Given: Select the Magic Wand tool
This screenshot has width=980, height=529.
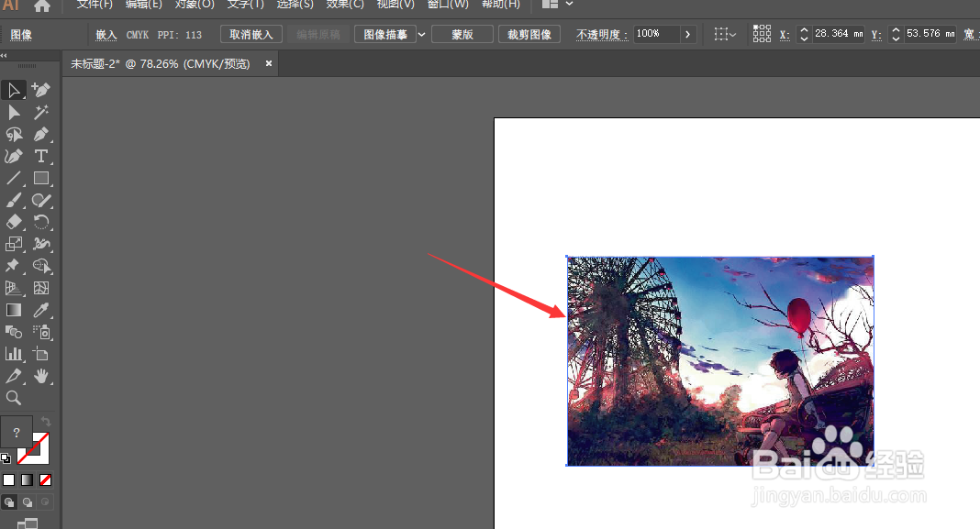Looking at the screenshot, I should point(41,113).
